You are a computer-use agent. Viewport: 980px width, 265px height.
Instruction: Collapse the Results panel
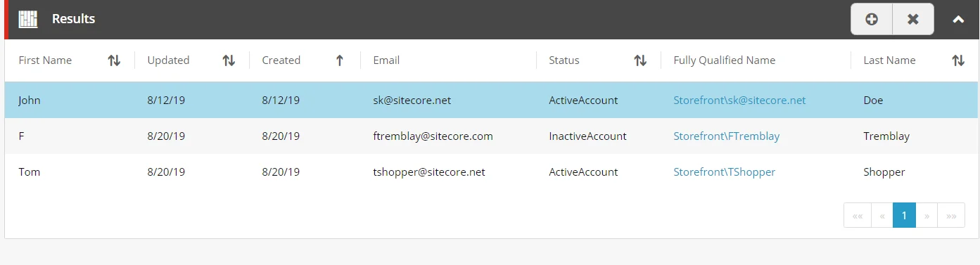tap(957, 20)
